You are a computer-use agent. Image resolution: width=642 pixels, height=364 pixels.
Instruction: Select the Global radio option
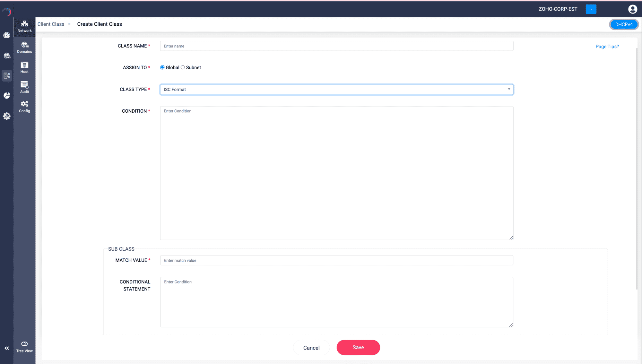point(162,67)
